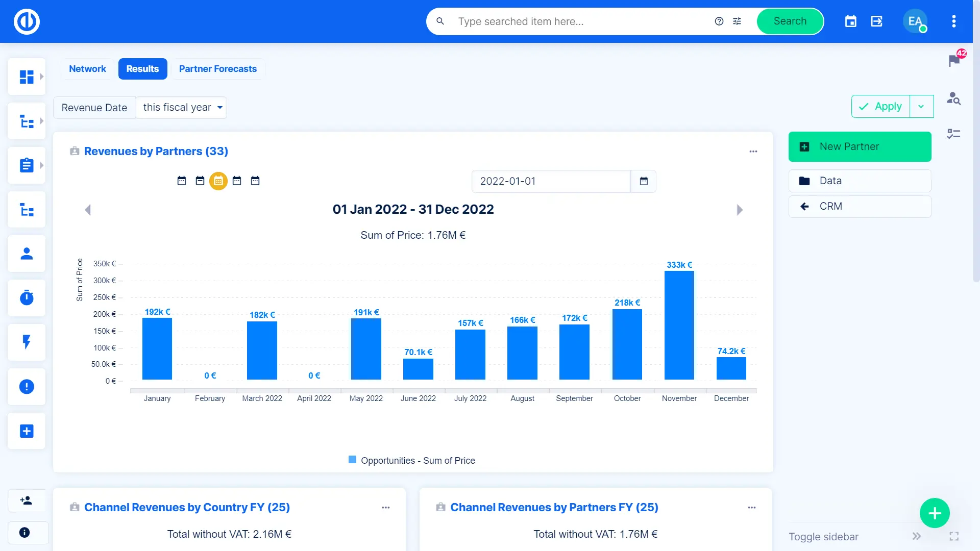Switch to the Partner Forecasts tab
The width and height of the screenshot is (980, 551).
pos(217,69)
